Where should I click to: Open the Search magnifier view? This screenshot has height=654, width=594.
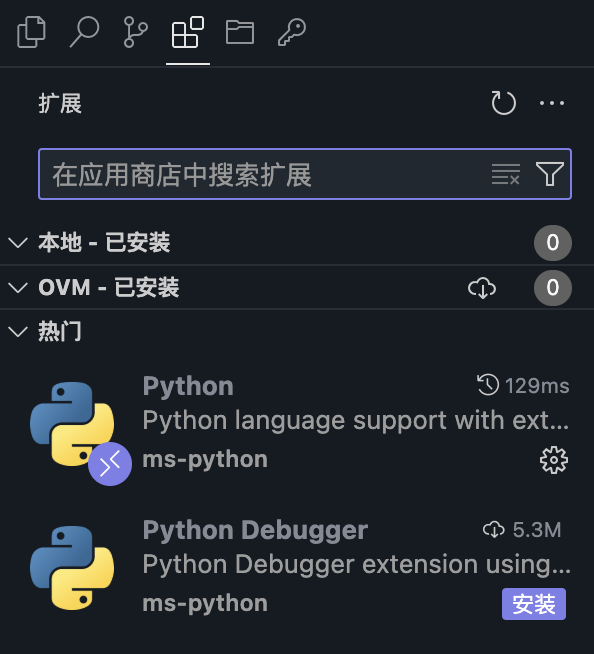84,32
